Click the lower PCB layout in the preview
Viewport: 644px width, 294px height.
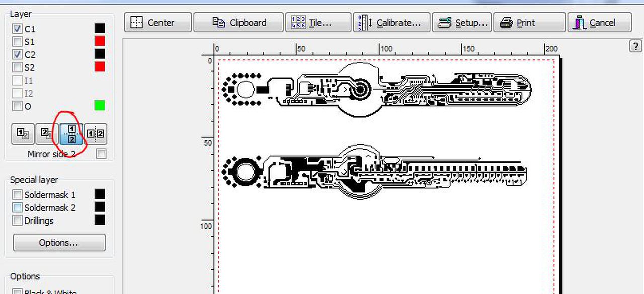click(x=374, y=171)
